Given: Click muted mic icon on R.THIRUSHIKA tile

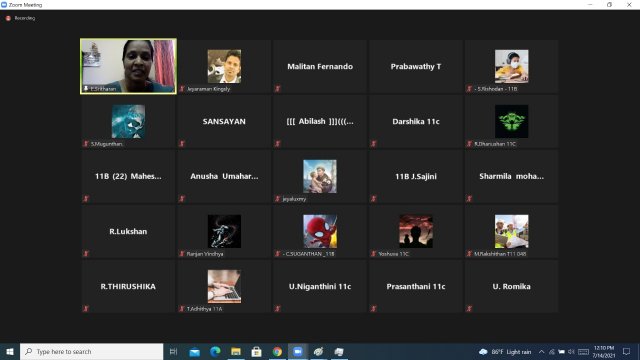Looking at the screenshot, I should tap(86, 309).
